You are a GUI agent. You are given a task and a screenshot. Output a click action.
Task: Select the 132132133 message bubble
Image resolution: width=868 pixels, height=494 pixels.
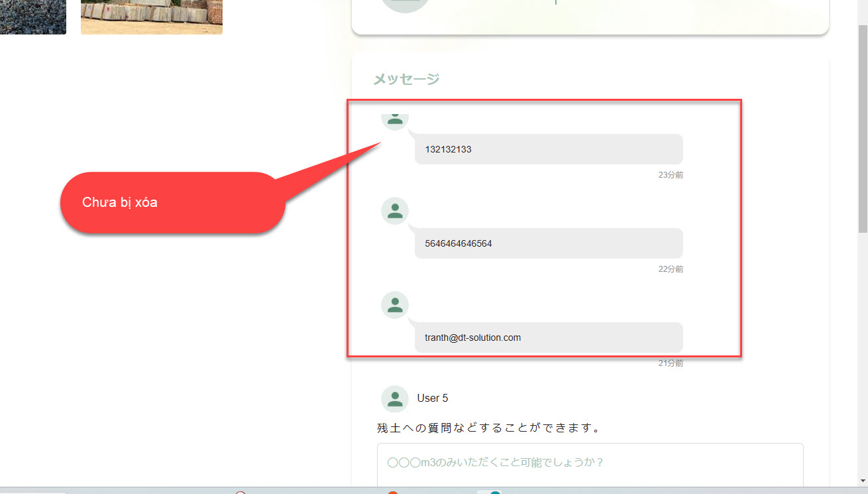(x=549, y=149)
